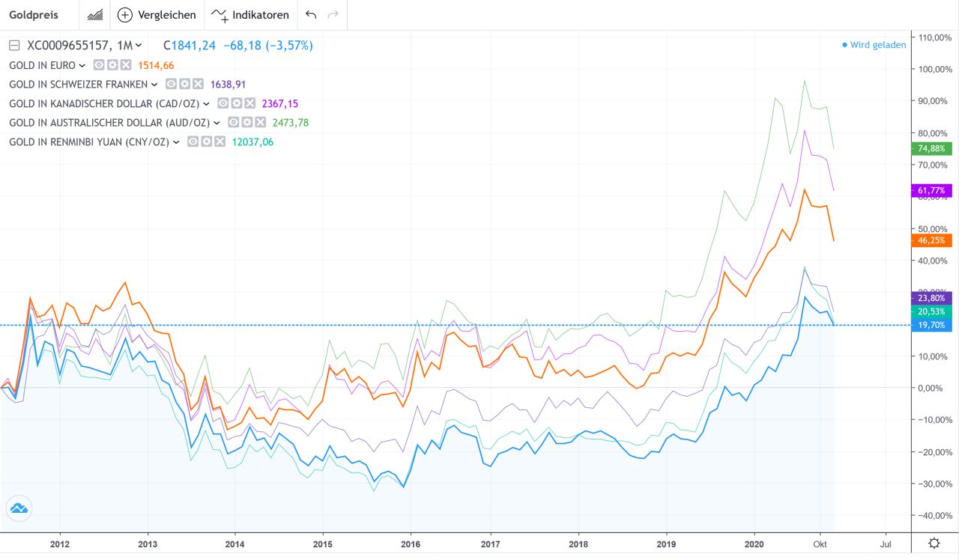
Task: Toggle visibility of GOLD IN AUSTRALISCHER DOLLAR series
Action: click(x=232, y=122)
